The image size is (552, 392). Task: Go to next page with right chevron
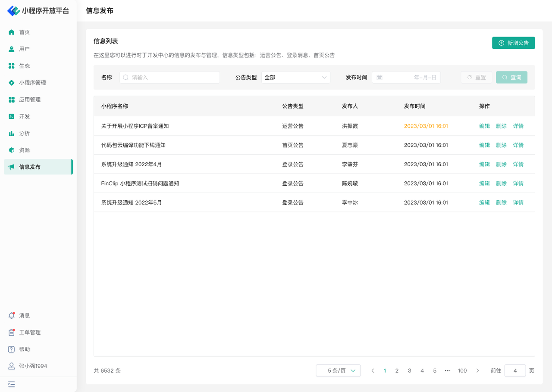(477, 370)
